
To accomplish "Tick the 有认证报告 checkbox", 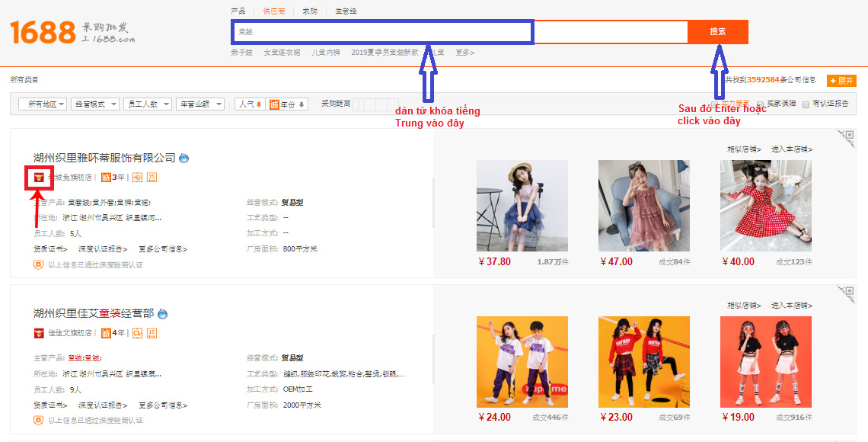I will tap(806, 104).
